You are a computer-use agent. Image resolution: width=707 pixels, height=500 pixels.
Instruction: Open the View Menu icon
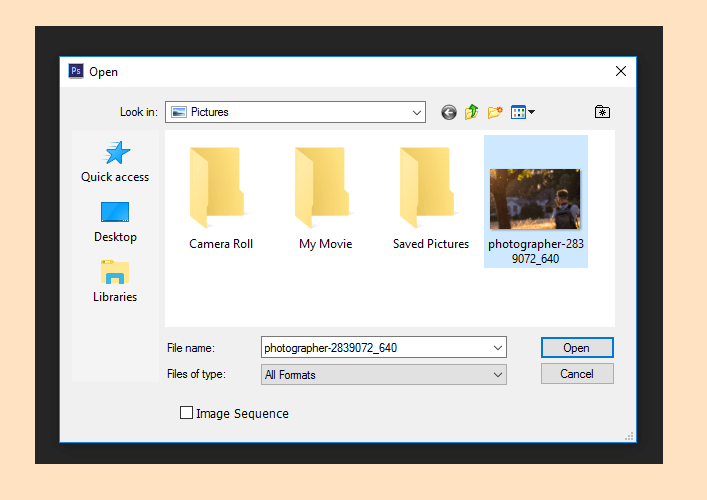point(523,112)
